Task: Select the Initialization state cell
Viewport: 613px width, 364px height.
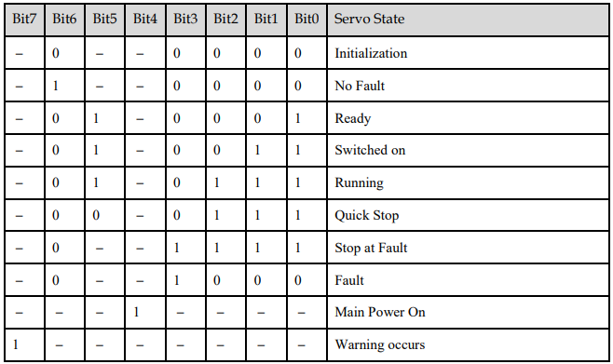Action: (468, 53)
